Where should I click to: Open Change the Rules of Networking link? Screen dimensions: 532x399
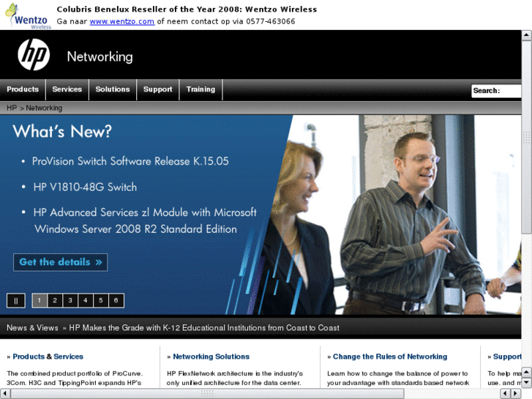[x=390, y=357]
